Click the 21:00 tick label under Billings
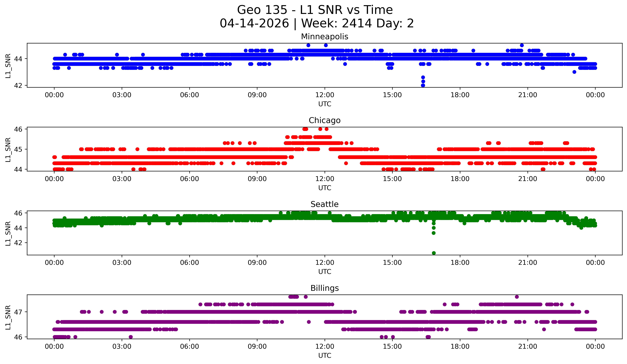627x364 pixels. coord(528,347)
